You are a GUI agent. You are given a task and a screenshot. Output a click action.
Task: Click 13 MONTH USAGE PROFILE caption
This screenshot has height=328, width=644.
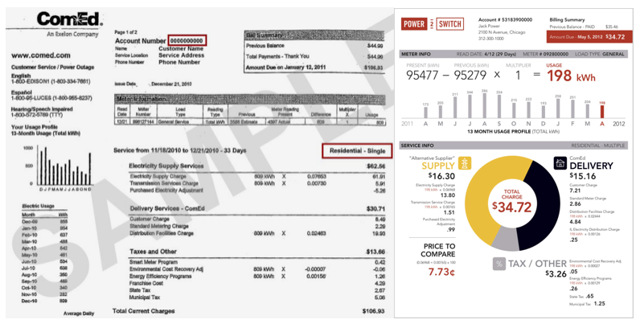[514, 132]
